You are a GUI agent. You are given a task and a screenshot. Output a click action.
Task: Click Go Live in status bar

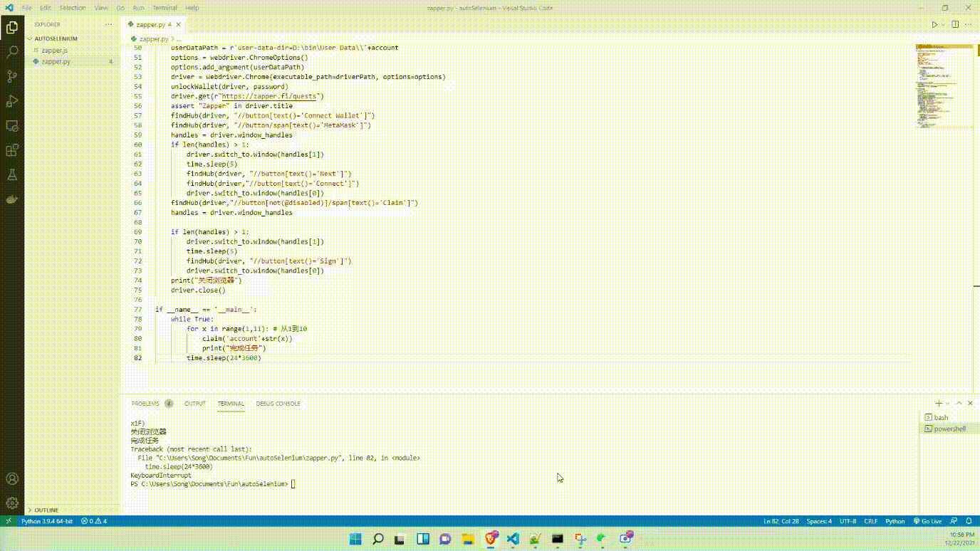click(x=928, y=521)
